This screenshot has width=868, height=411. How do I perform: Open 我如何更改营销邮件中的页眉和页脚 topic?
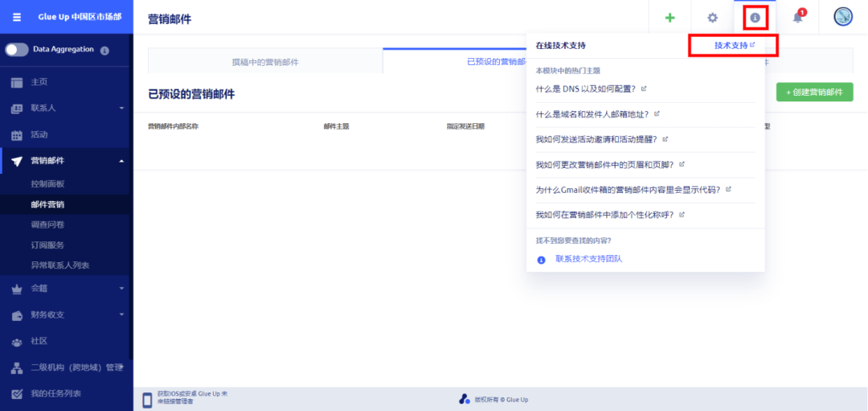(606, 165)
